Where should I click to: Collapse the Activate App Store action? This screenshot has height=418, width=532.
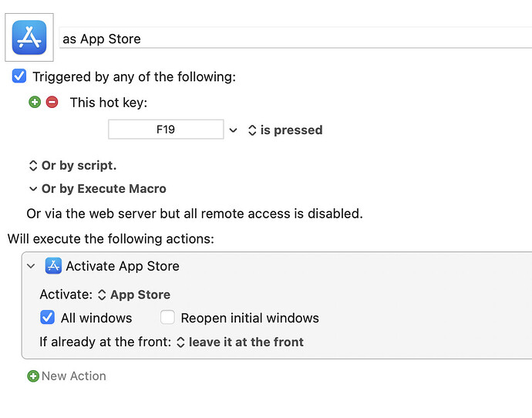(x=31, y=266)
